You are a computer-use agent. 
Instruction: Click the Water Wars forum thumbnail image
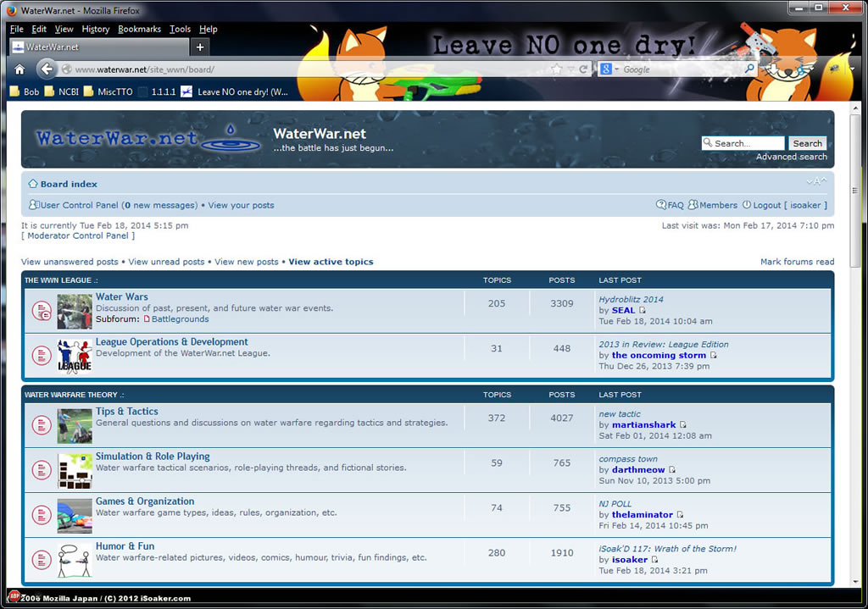pos(75,312)
